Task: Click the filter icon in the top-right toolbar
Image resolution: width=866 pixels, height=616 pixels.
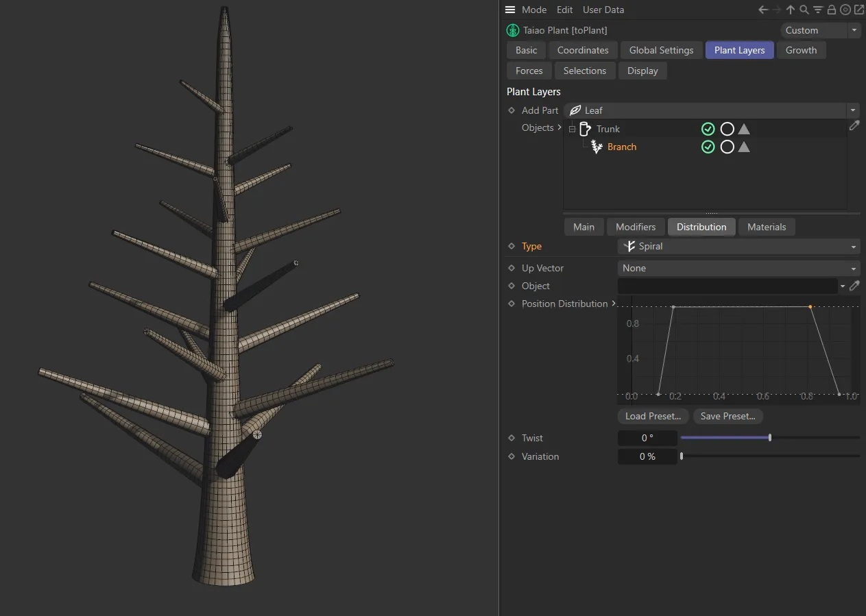Action: coord(817,10)
